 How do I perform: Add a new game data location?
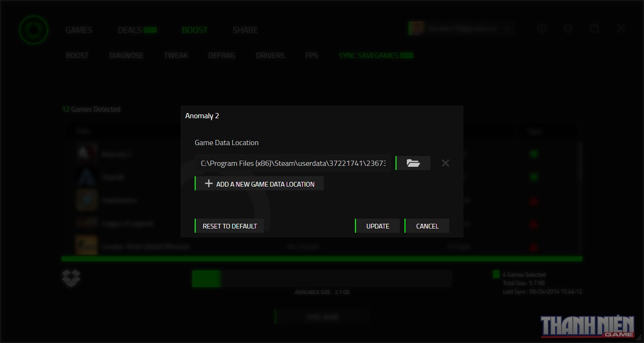click(259, 184)
